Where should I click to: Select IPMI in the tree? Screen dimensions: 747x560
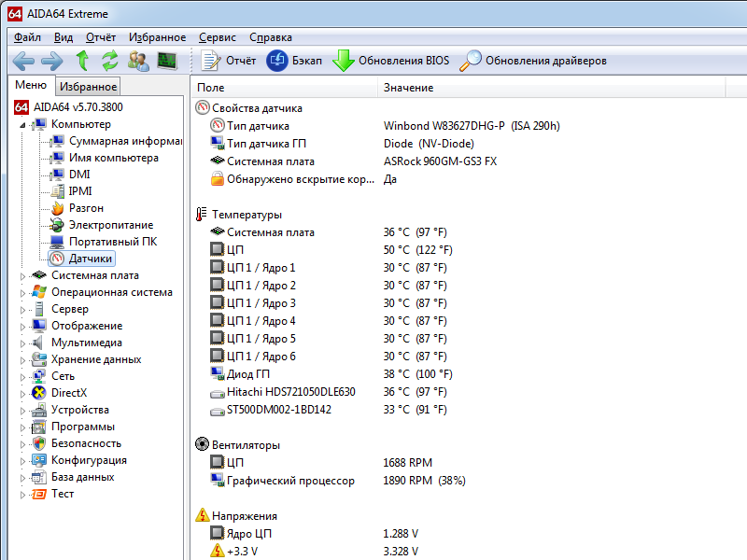pyautogui.click(x=80, y=191)
